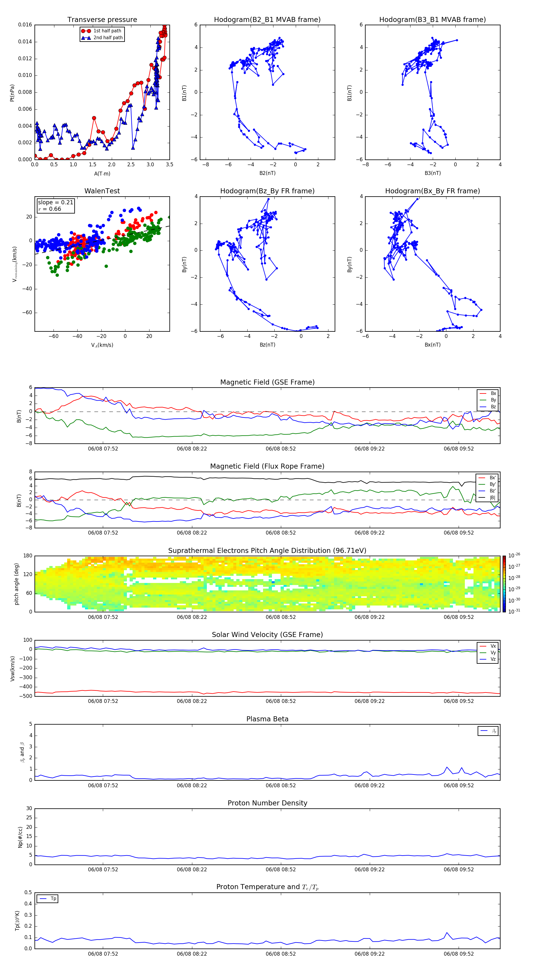535x980 pixels.
Task: Click the 'Proton Number Density' title
Action: click(x=267, y=803)
